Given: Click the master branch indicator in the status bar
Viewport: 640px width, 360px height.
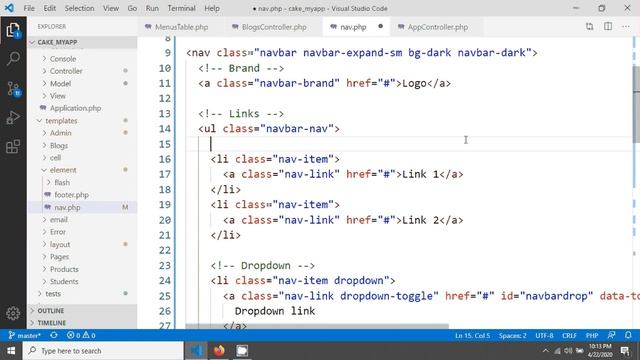Looking at the screenshot, I should coord(24,336).
